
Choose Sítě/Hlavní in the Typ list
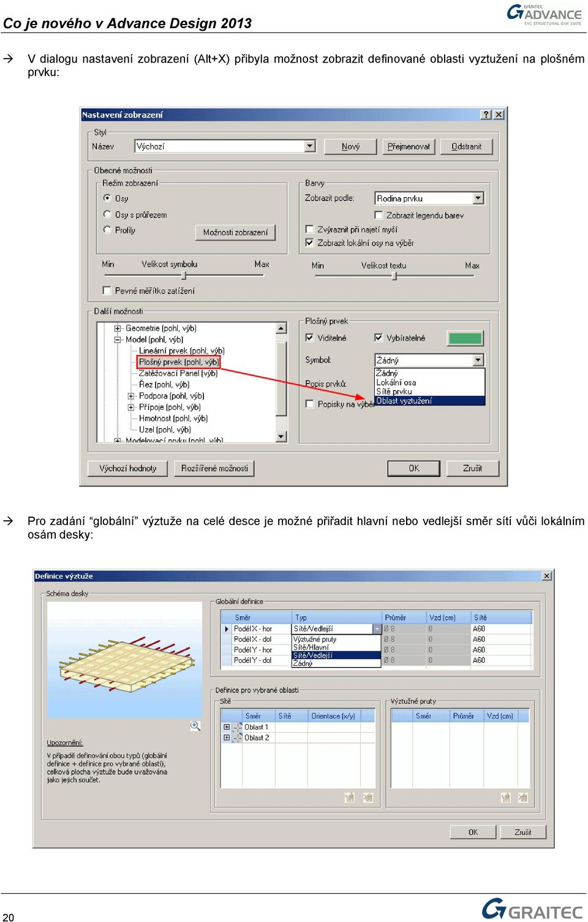336,647
